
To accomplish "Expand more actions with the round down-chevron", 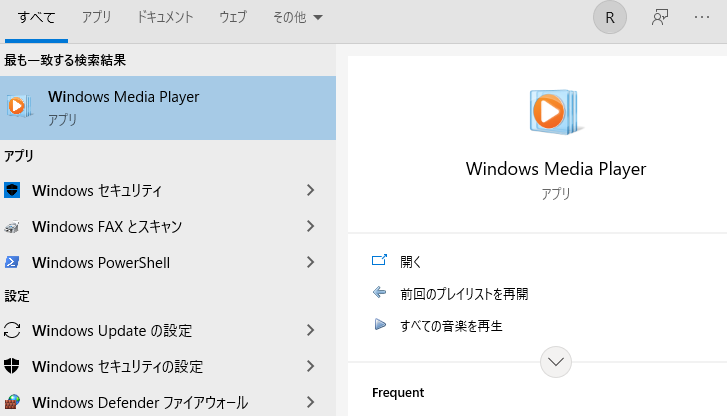I will coord(555,362).
